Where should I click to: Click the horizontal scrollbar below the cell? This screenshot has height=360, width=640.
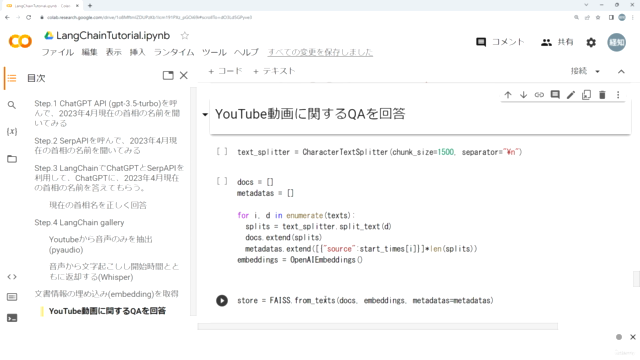[x=378, y=327]
